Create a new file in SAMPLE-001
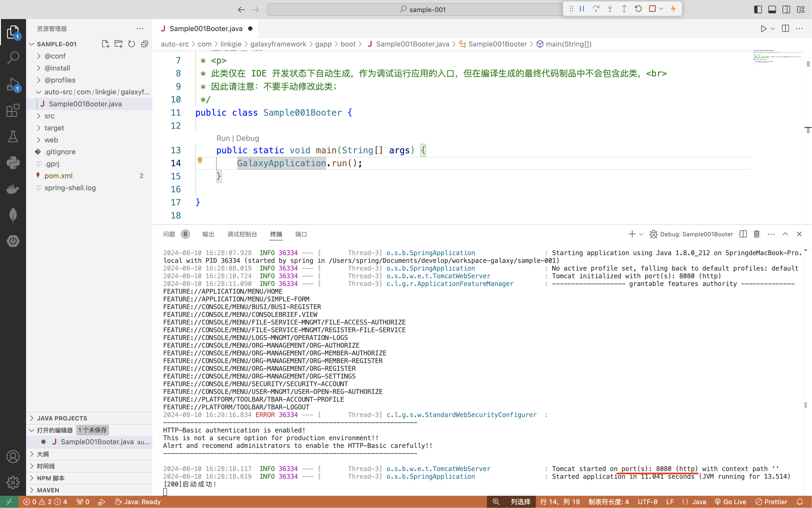 105,44
